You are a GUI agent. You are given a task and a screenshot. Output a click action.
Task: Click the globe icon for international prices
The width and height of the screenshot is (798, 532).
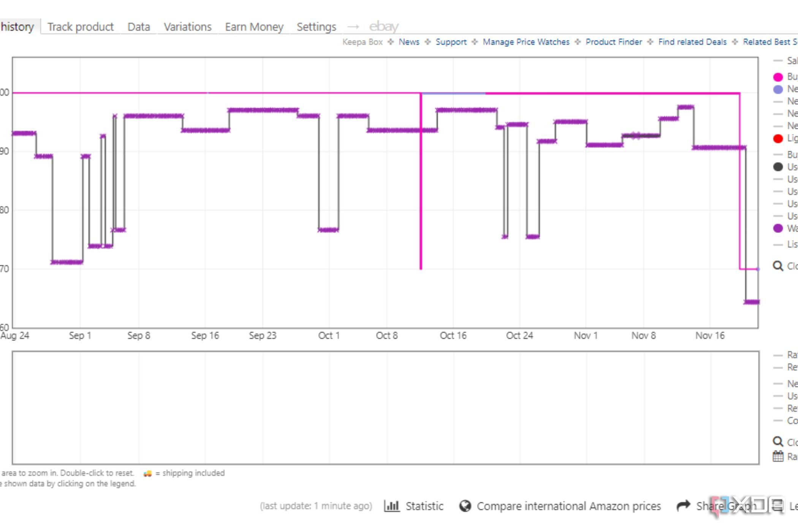pyautogui.click(x=465, y=506)
